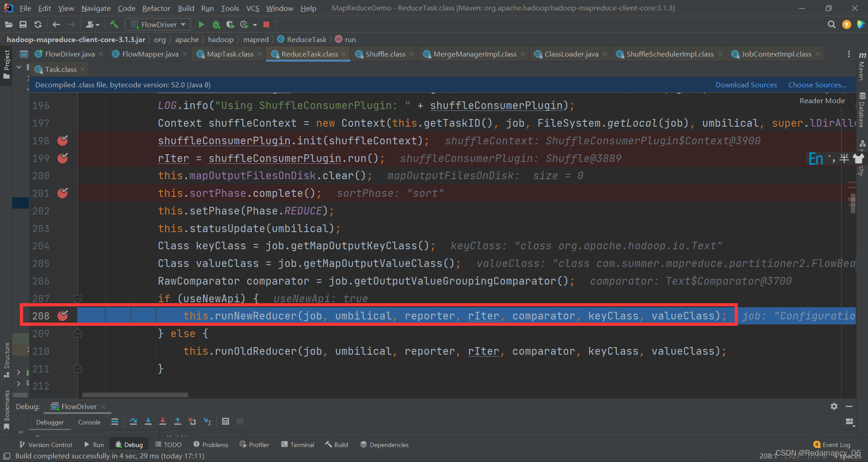Expand hidden debug side buttons chevron
The width and height of the screenshot is (868, 462).
pos(21,432)
